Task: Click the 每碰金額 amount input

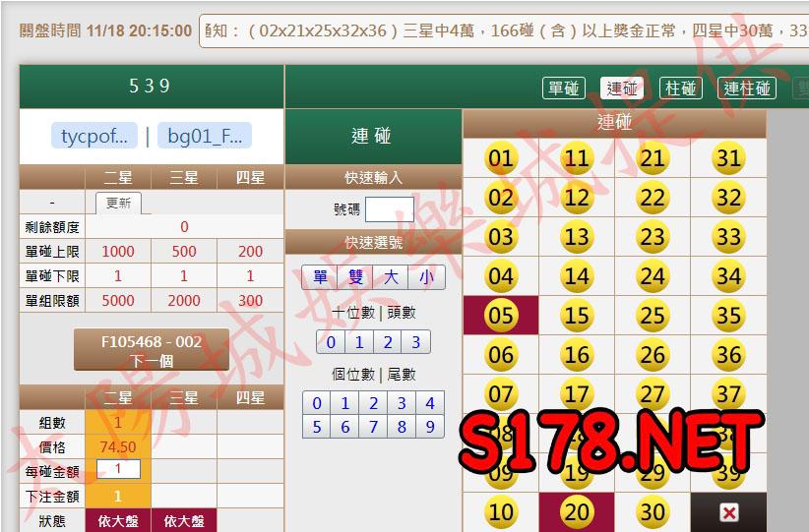Action: [118, 469]
